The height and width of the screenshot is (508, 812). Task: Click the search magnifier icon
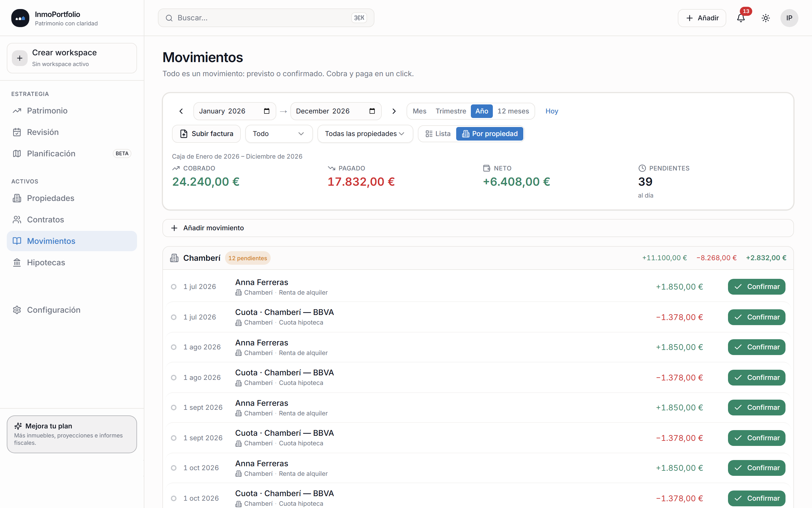(169, 18)
